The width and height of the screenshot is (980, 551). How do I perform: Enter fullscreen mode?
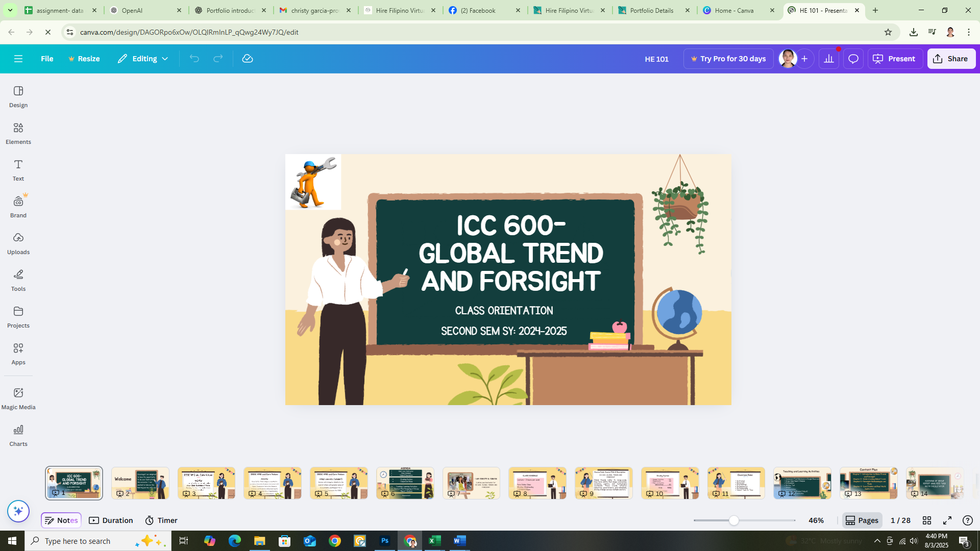point(947,520)
